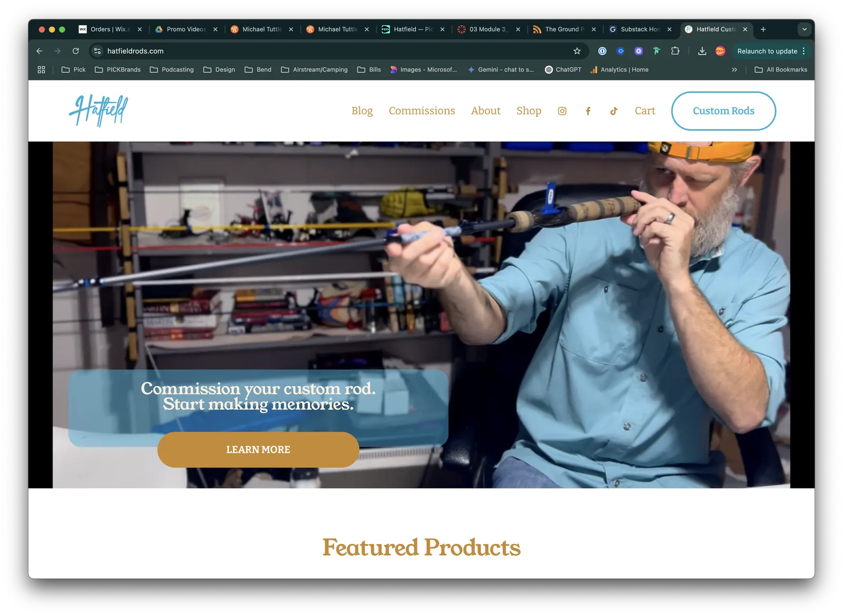Click the Custom Rods button
The width and height of the screenshot is (843, 616).
pos(723,111)
